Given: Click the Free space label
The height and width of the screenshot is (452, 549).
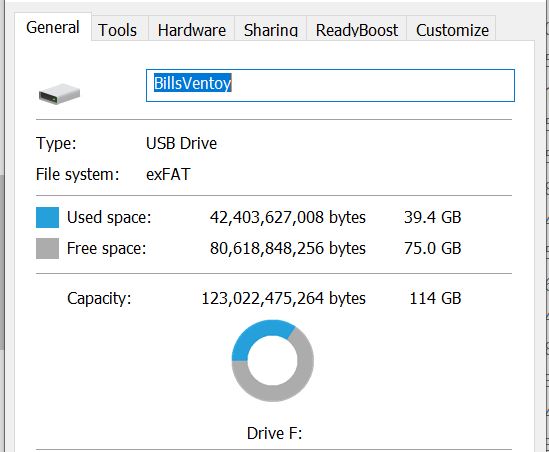Looking at the screenshot, I should click(106, 248).
